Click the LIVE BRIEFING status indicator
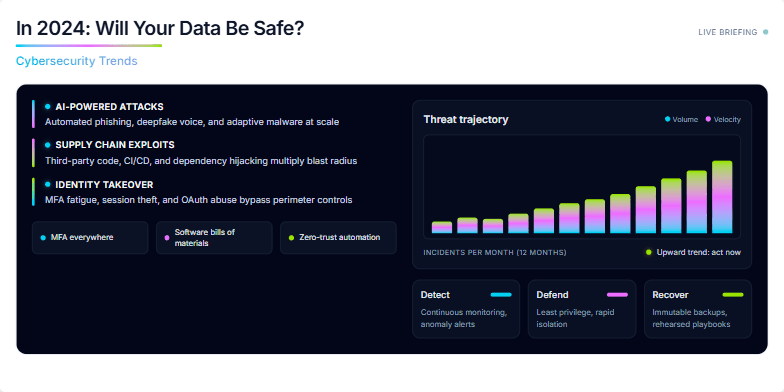The height and width of the screenshot is (392, 784). pos(732,32)
